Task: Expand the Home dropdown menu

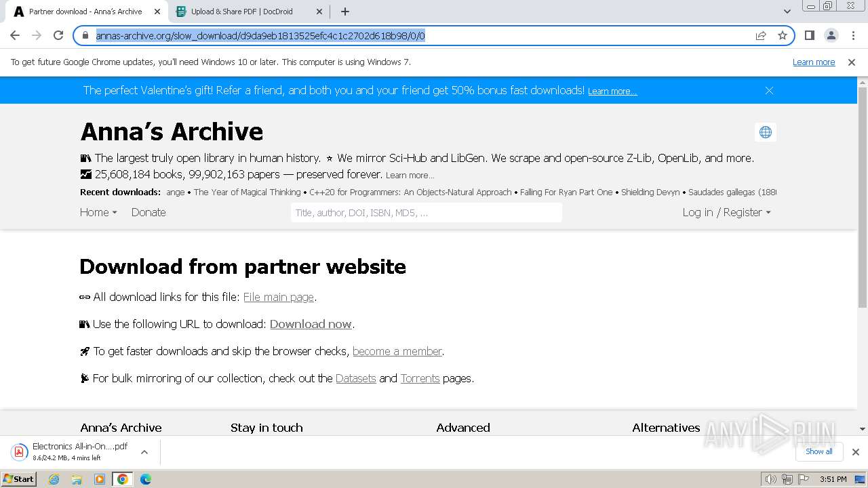Action: point(98,212)
